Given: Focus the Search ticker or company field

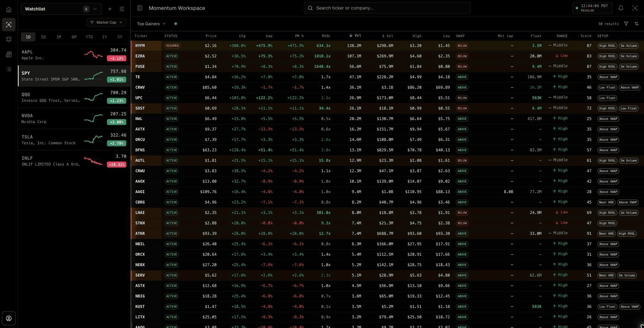Looking at the screenshot, I should (387, 8).
